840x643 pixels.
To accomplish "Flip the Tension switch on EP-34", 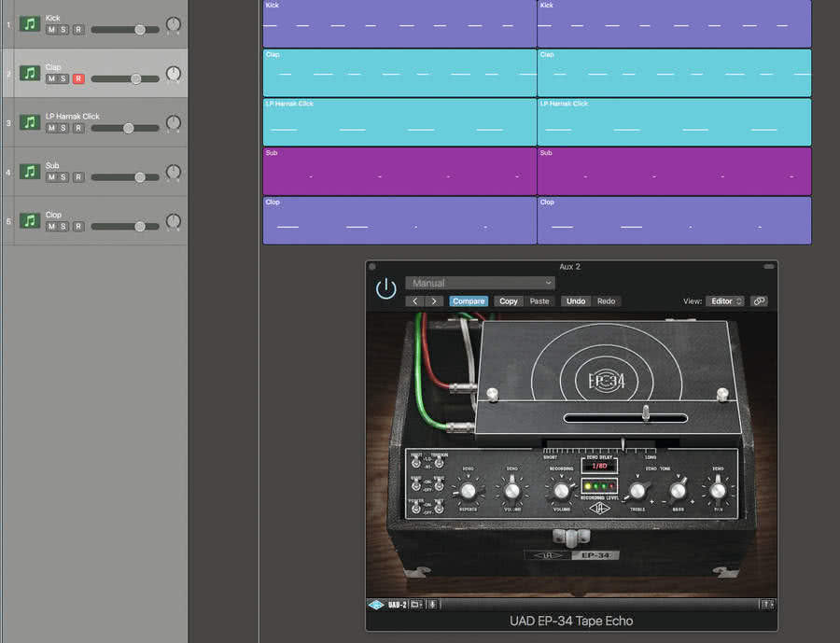I will click(439, 461).
